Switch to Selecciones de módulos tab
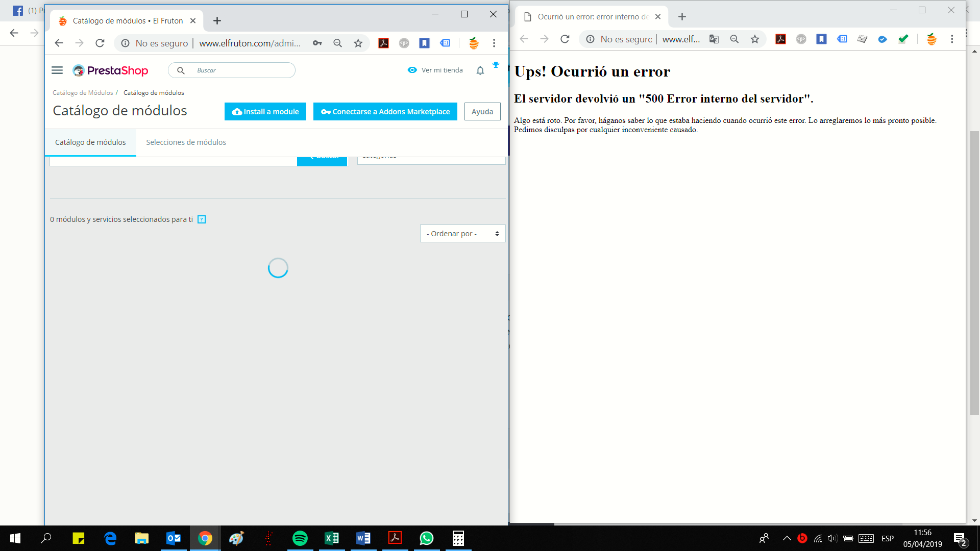Viewport: 980px width, 551px height. coord(186,142)
